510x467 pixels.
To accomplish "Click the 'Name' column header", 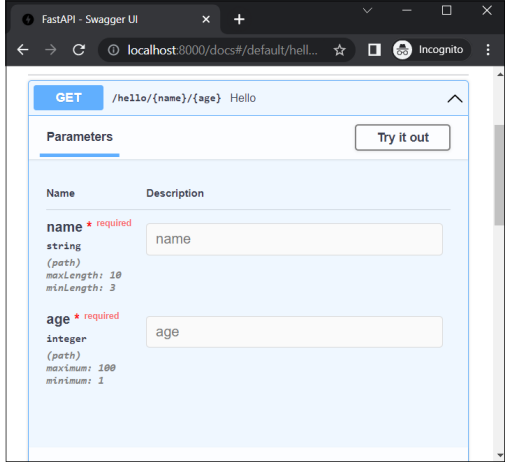I will pos(60,193).
